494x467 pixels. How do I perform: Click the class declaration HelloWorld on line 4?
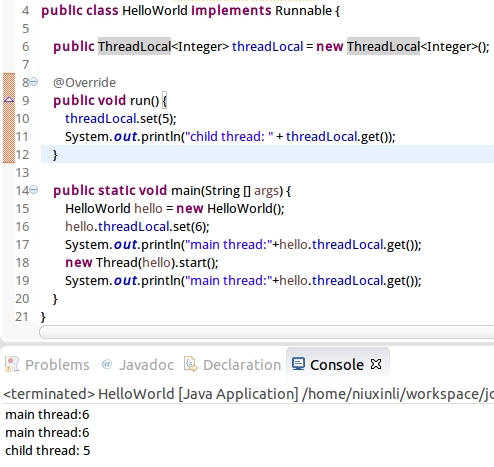pos(155,11)
